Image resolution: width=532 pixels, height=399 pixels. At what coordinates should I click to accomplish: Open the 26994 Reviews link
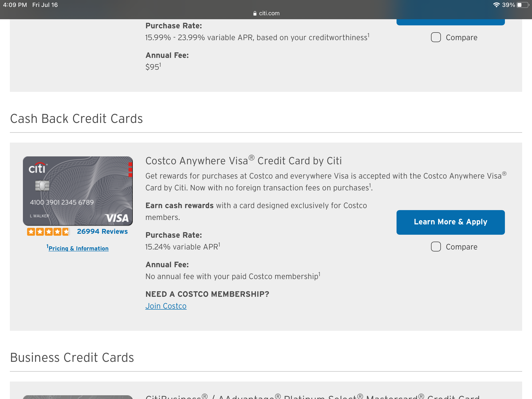pos(102,232)
